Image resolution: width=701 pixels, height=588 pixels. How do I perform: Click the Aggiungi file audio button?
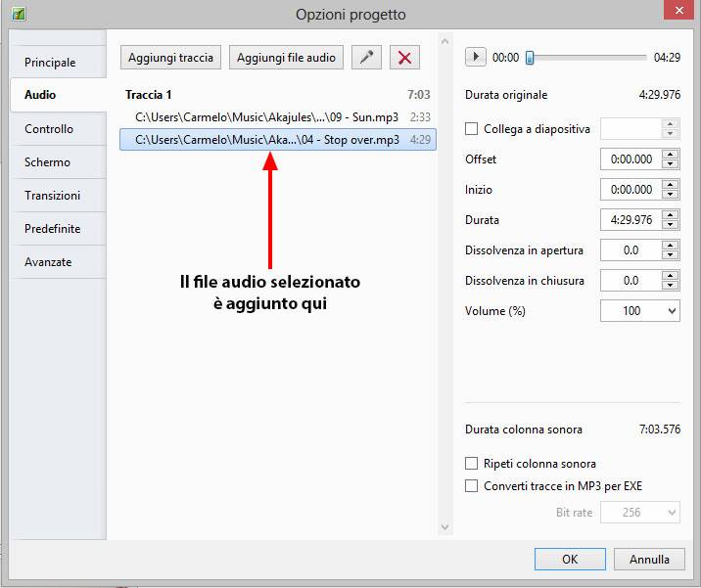(x=286, y=58)
